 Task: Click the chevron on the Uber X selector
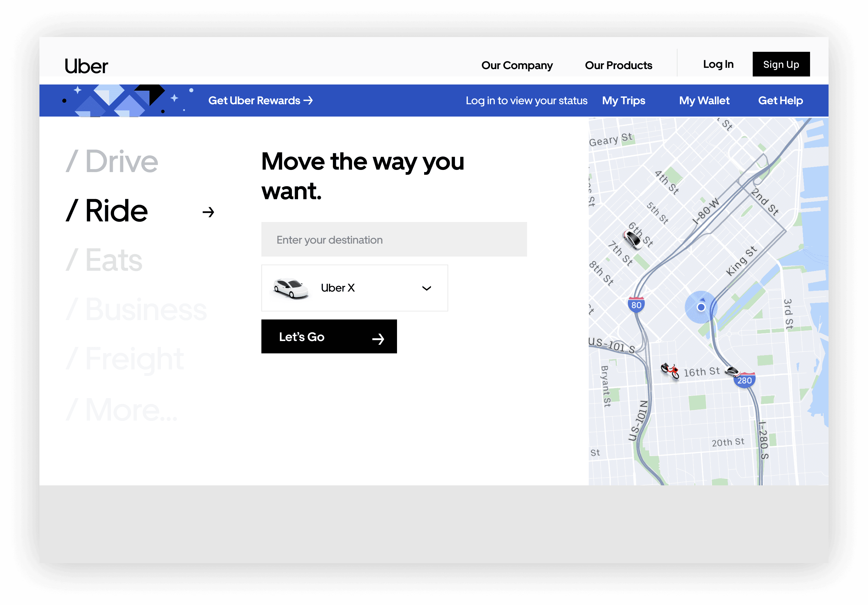point(426,289)
